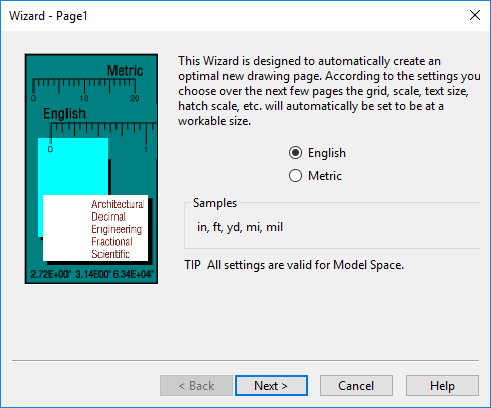This screenshot has height=408, width=491.
Task: Open the Help button
Action: [442, 386]
